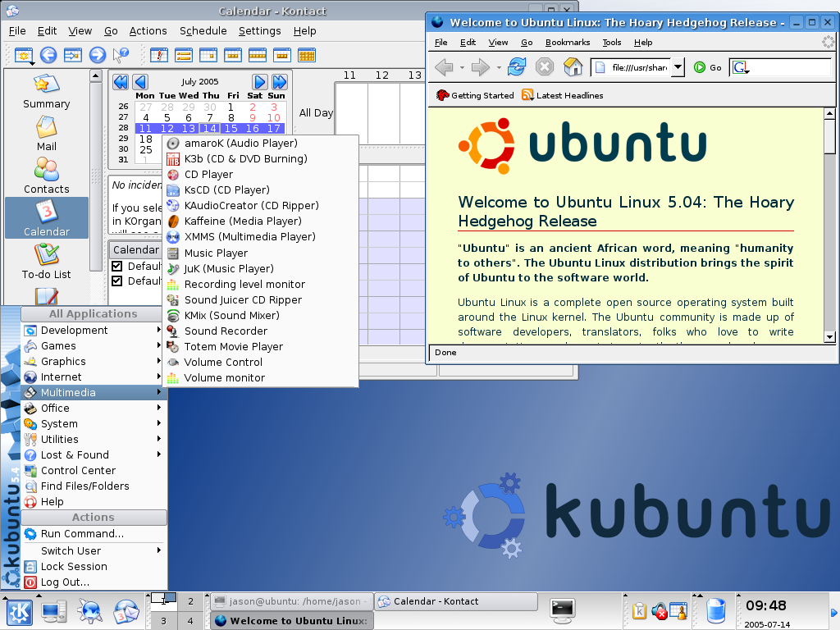This screenshot has height=630, width=840.
Task: Toggle the first Default calendar checkbox
Action: [116, 266]
